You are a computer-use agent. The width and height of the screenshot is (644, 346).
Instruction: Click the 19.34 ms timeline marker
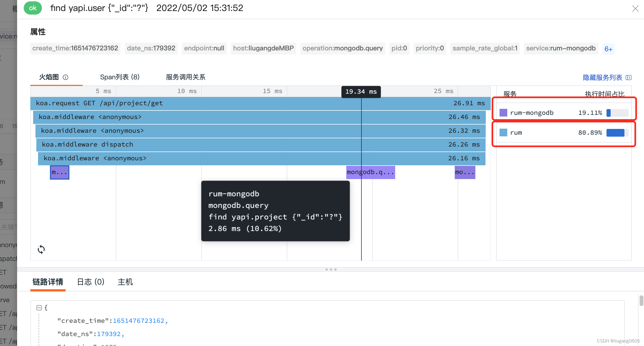pos(361,92)
